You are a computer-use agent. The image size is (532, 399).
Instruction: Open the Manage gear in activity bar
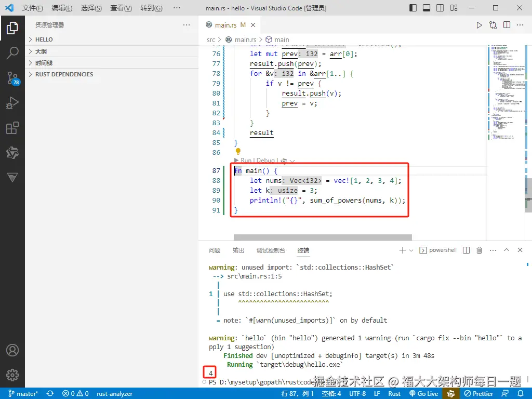coord(12,375)
